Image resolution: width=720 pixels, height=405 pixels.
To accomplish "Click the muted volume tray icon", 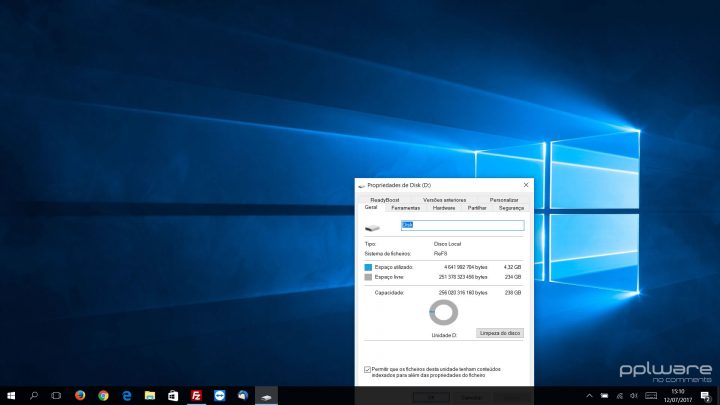I will [x=633, y=396].
